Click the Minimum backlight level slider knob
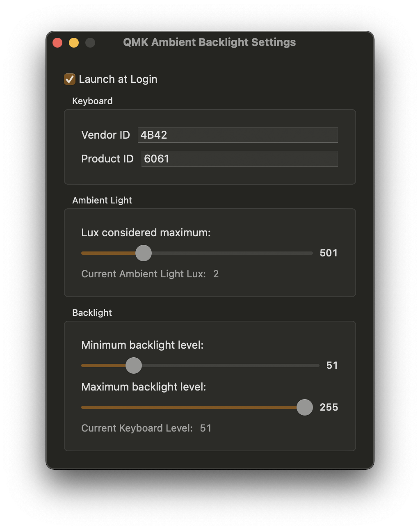This screenshot has width=420, height=530. (x=134, y=366)
